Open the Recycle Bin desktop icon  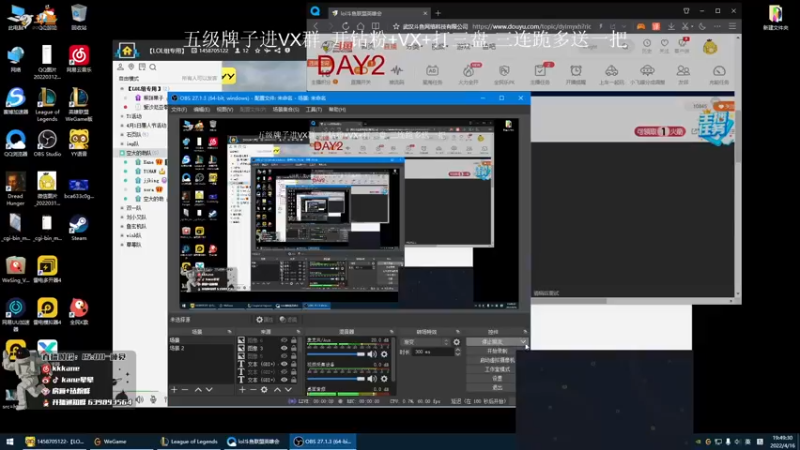pyautogui.click(x=79, y=17)
